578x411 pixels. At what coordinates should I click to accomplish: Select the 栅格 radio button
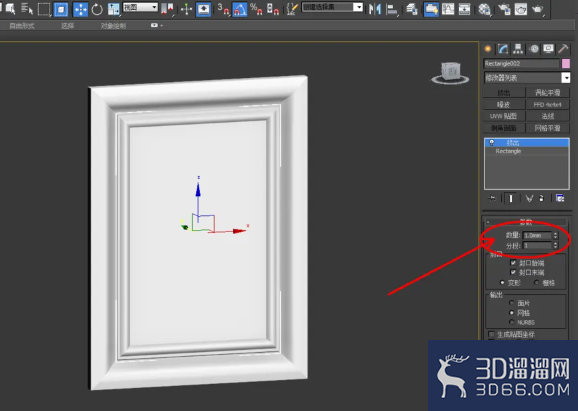537,282
